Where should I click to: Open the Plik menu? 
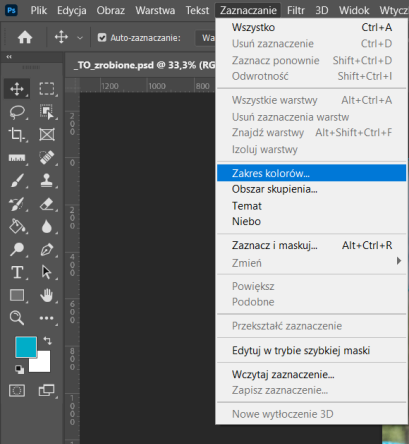point(39,11)
